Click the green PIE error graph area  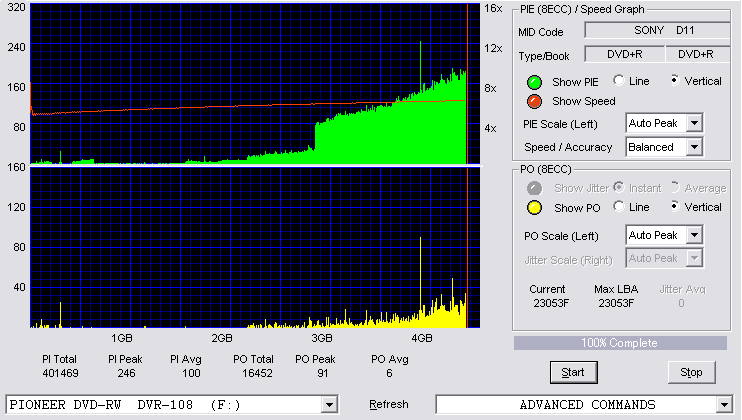tap(256, 84)
